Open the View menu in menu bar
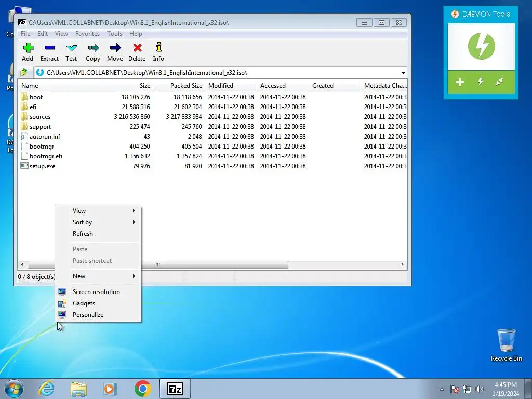This screenshot has width=532, height=399. tap(61, 34)
